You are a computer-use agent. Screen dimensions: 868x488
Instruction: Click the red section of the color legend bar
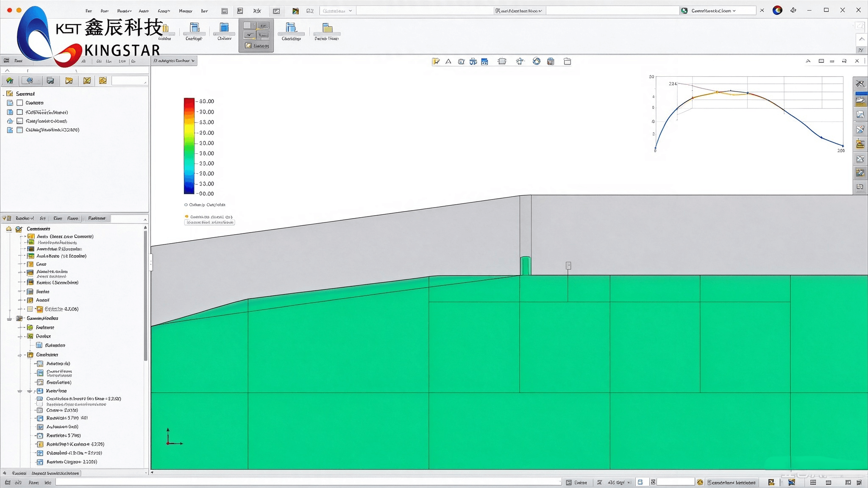(x=189, y=104)
